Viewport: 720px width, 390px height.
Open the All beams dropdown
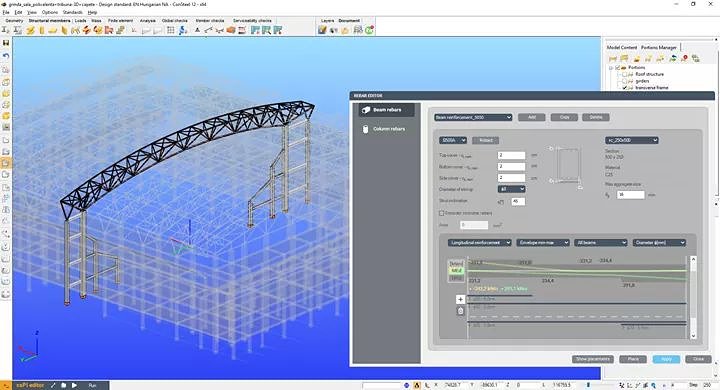601,243
